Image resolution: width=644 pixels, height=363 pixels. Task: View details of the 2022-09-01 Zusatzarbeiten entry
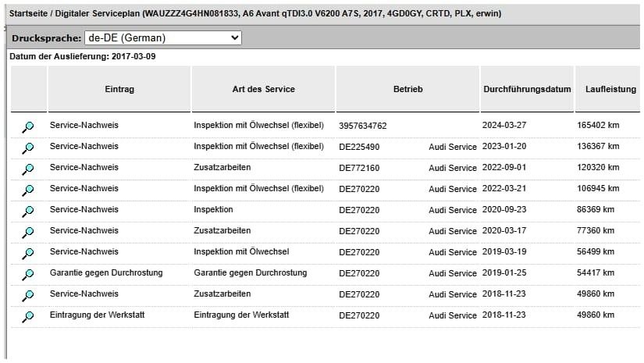[x=28, y=169]
